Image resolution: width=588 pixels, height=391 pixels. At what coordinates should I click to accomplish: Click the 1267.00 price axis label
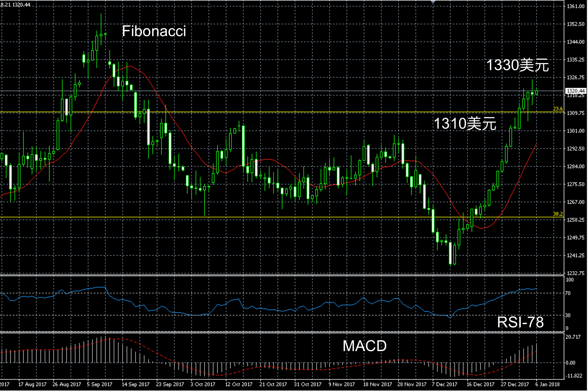576,202
